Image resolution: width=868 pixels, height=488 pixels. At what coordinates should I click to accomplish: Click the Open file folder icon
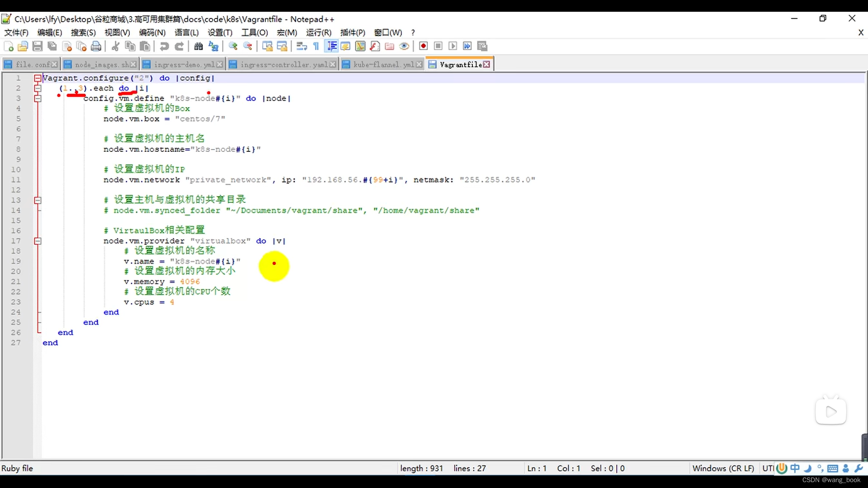[x=23, y=46]
